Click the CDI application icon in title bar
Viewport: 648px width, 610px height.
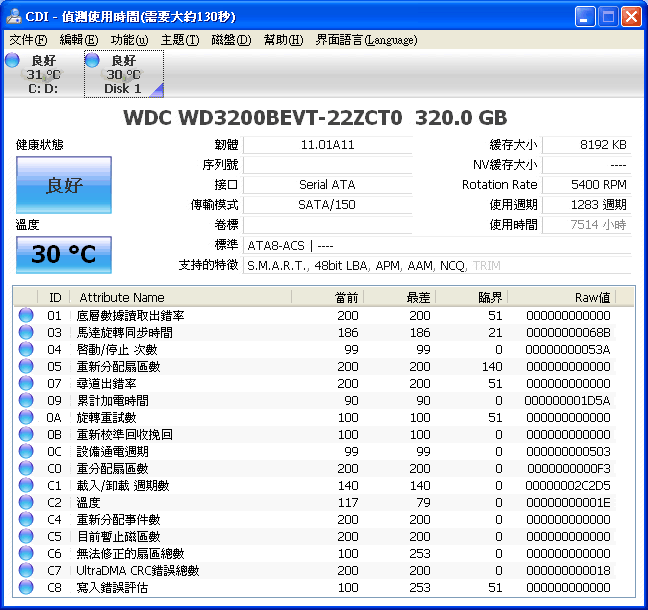[x=14, y=16]
